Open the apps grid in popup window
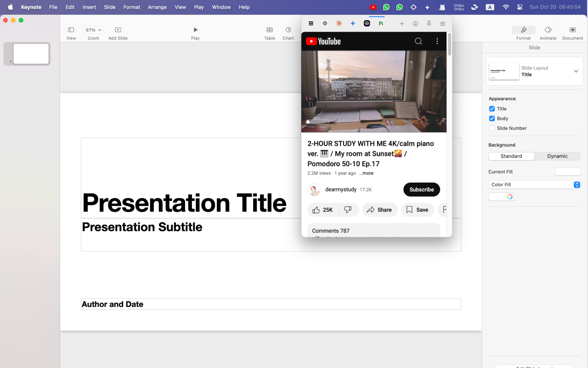 [x=311, y=23]
